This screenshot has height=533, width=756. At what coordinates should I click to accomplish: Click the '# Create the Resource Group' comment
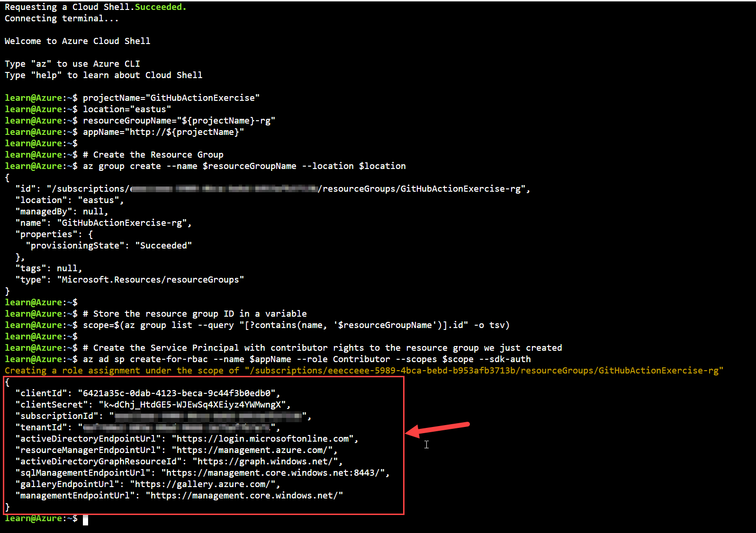(153, 155)
